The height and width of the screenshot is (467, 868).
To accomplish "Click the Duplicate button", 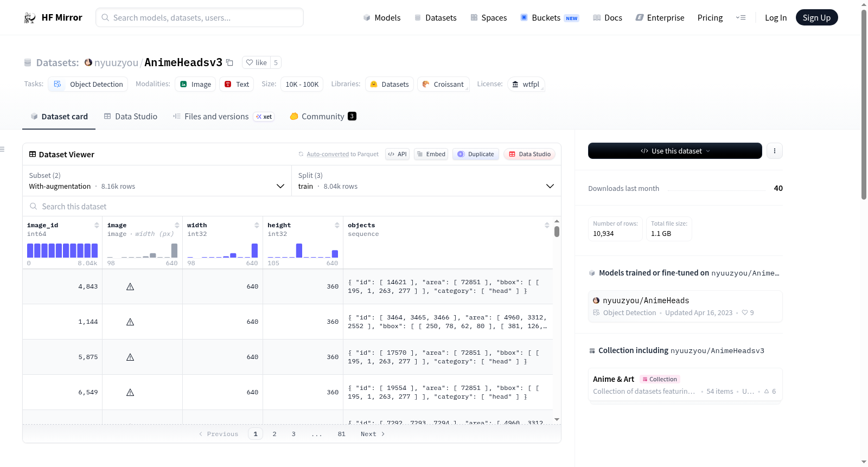I will tap(476, 154).
